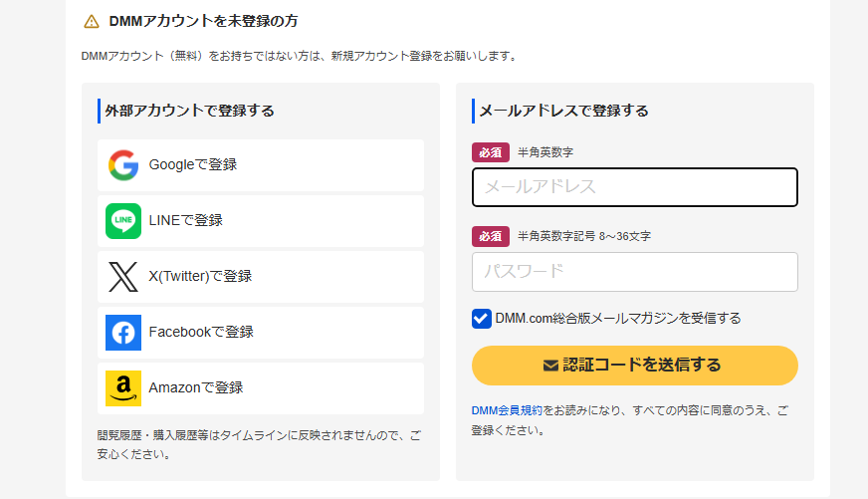This screenshot has width=868, height=499.
Task: Uncheck DMM.com mail magazine checkbox
Action: (482, 319)
